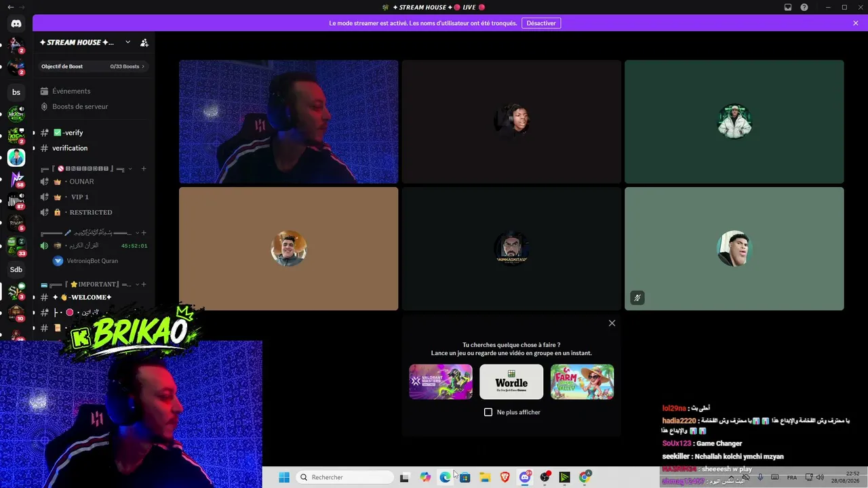This screenshot has height=488, width=868.
Task: Open Task View in the taskbar
Action: (x=404, y=477)
